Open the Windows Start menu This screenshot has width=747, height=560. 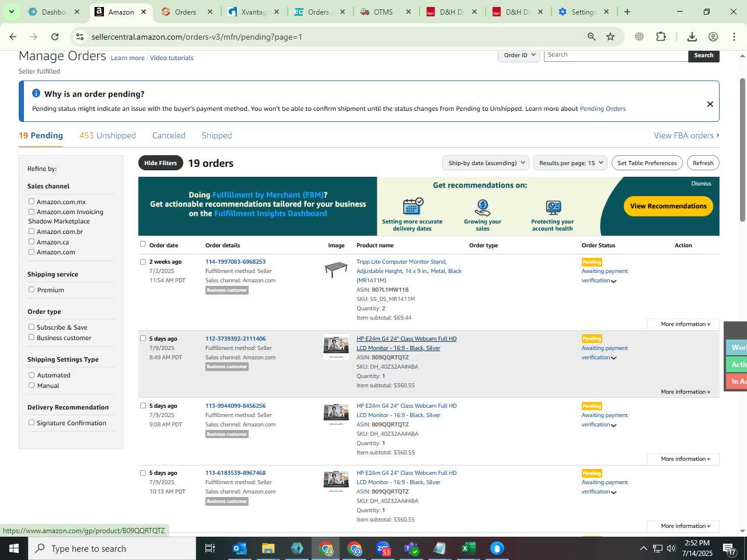coord(14,548)
